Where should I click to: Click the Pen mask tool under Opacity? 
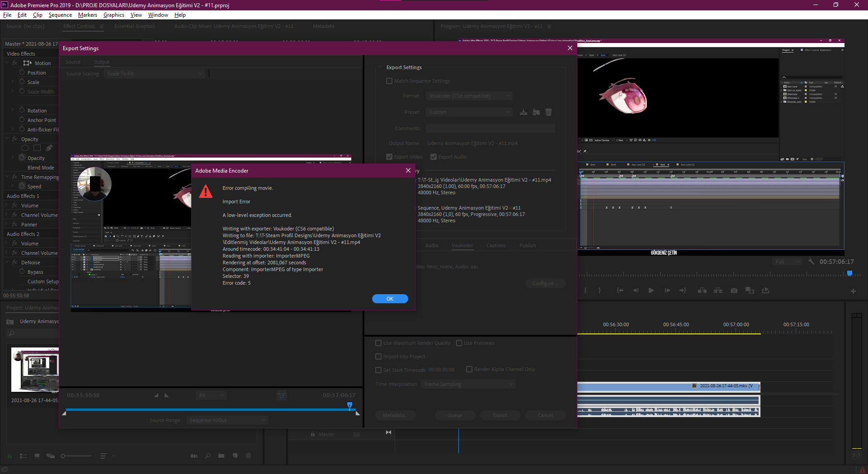point(49,148)
